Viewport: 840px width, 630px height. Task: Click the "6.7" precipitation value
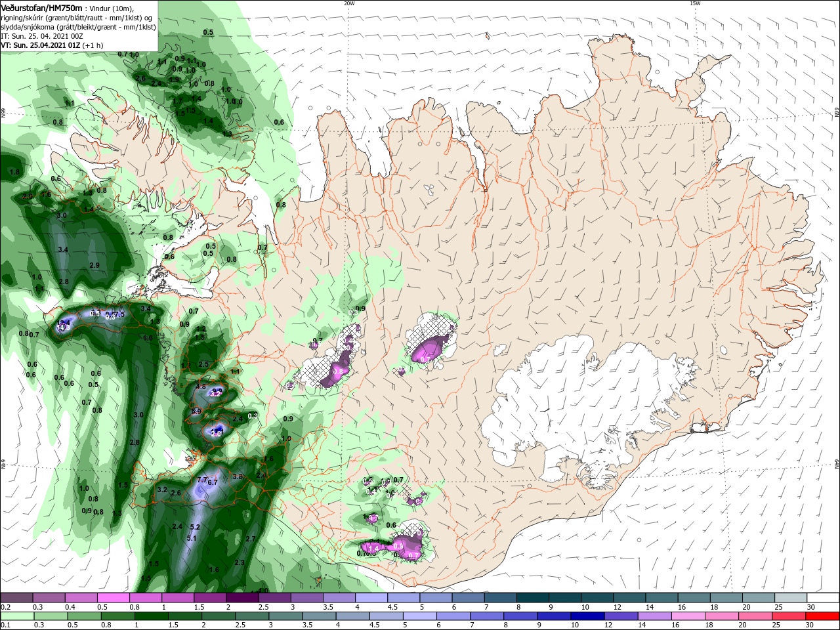(212, 482)
